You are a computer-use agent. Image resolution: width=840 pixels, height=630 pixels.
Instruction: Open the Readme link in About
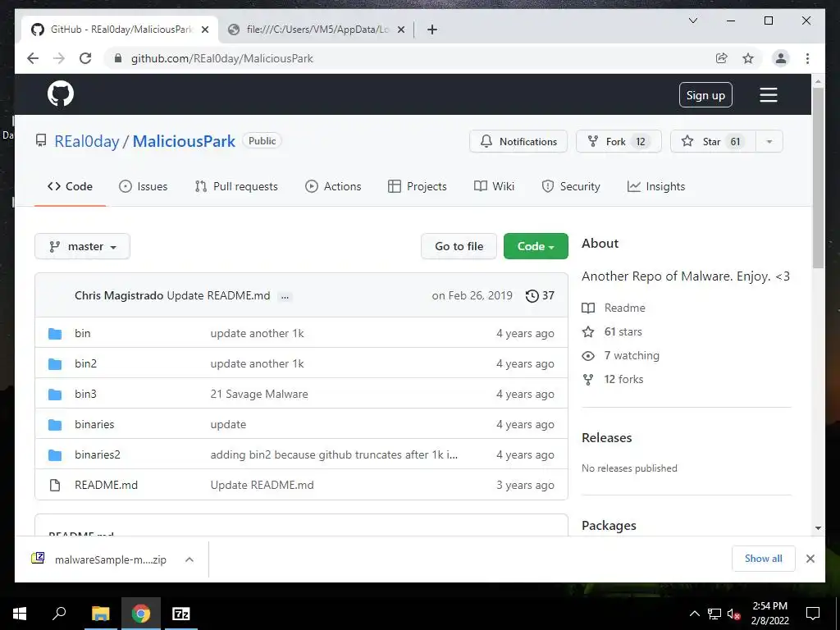pyautogui.click(x=624, y=308)
